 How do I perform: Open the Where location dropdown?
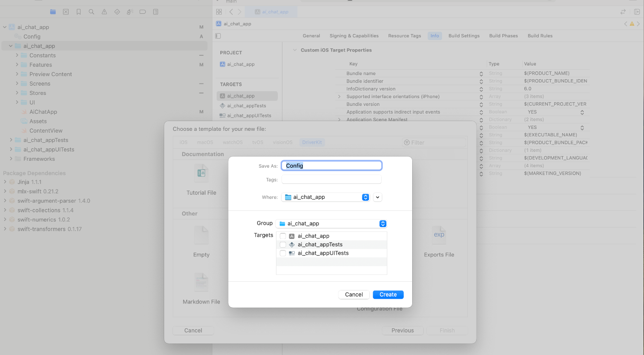pyautogui.click(x=326, y=197)
